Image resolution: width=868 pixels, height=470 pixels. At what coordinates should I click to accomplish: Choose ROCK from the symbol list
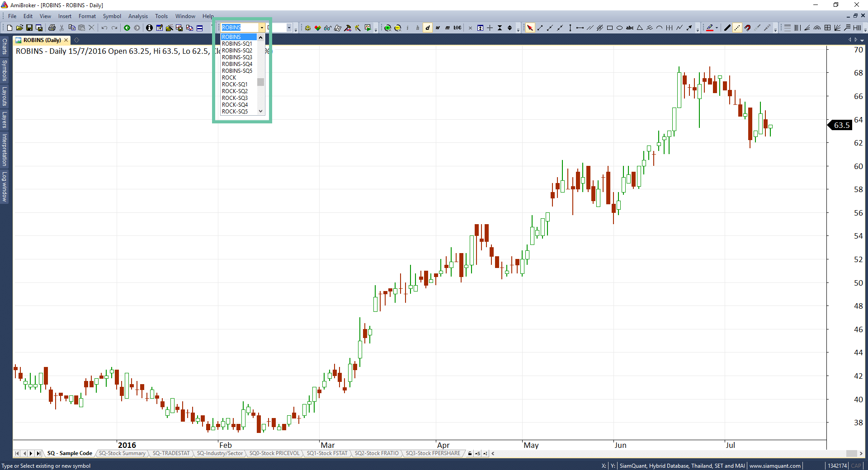pyautogui.click(x=229, y=78)
